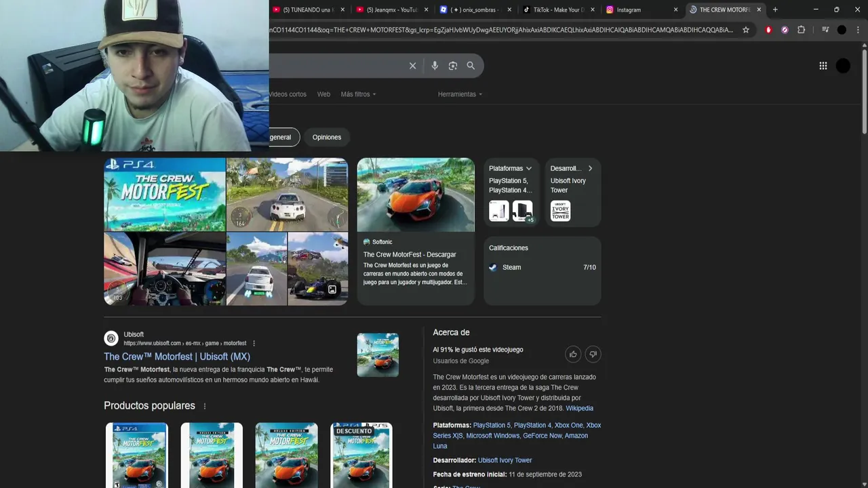The height and width of the screenshot is (488, 868).
Task: Open Ubisoft result cover thumbnail
Action: pos(378,354)
